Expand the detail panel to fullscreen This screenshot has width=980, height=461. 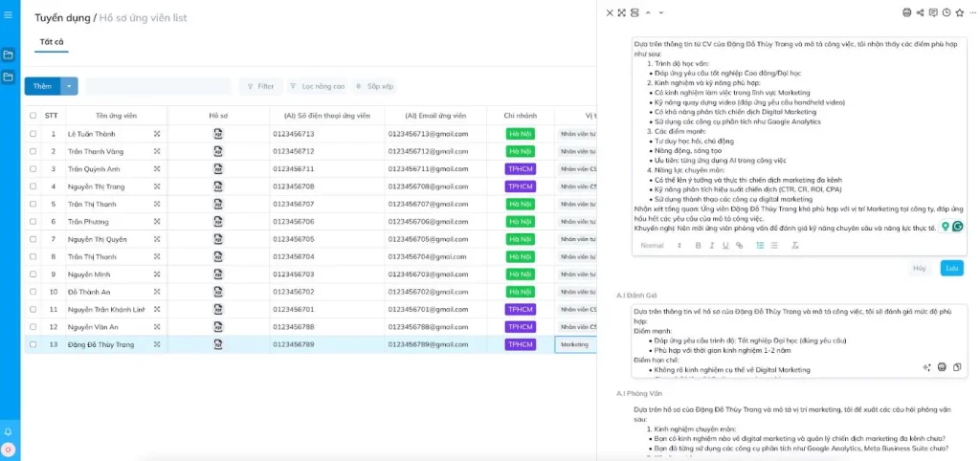(x=622, y=12)
